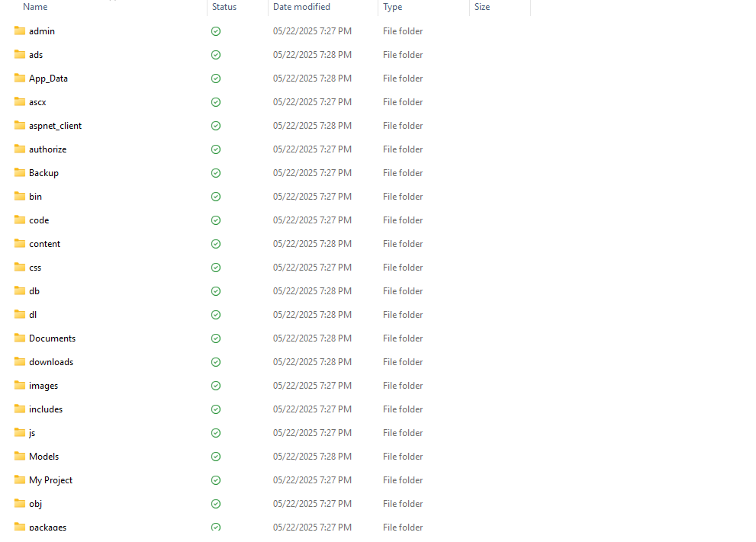The width and height of the screenshot is (756, 542).
Task: Select the My Project folder name
Action: 50,480
